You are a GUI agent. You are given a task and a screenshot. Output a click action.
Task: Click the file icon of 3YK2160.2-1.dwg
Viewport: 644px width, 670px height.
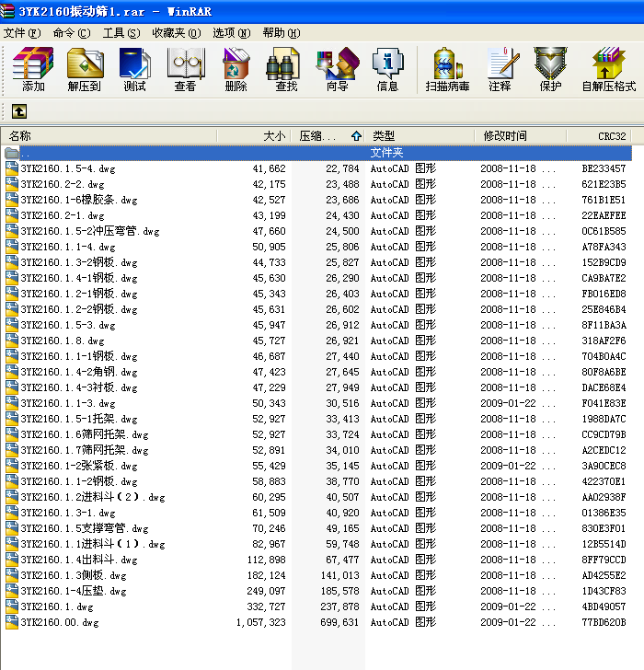[x=12, y=215]
